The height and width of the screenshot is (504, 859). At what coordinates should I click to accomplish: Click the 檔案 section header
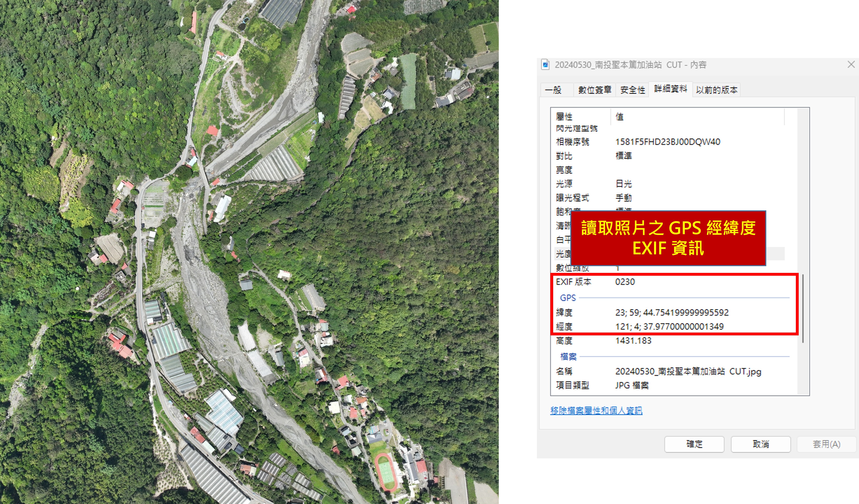point(568,356)
